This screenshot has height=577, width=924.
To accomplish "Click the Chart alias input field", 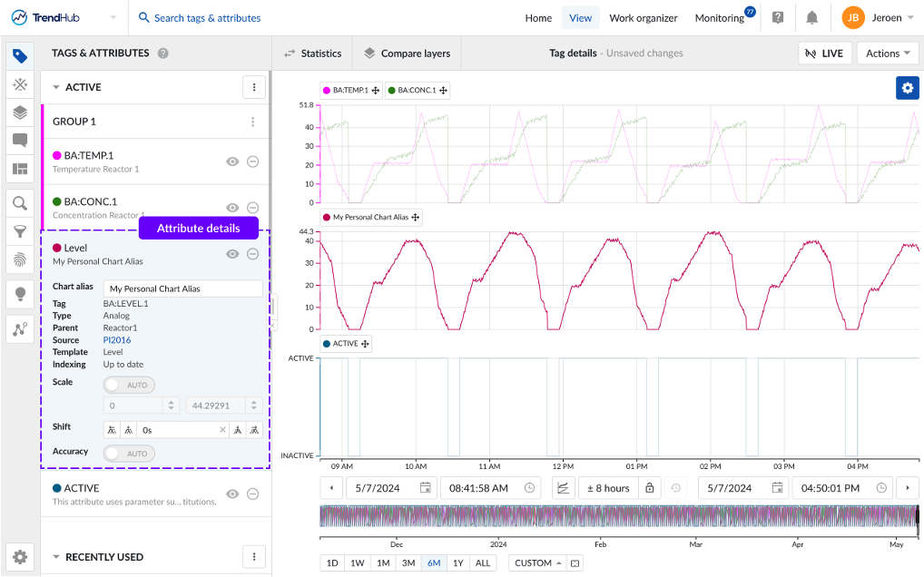I will tap(182, 288).
